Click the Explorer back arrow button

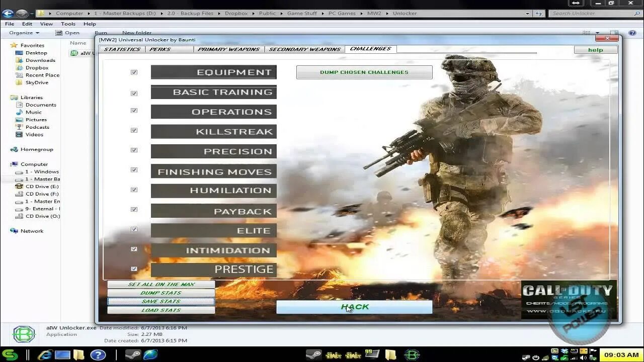(8, 14)
